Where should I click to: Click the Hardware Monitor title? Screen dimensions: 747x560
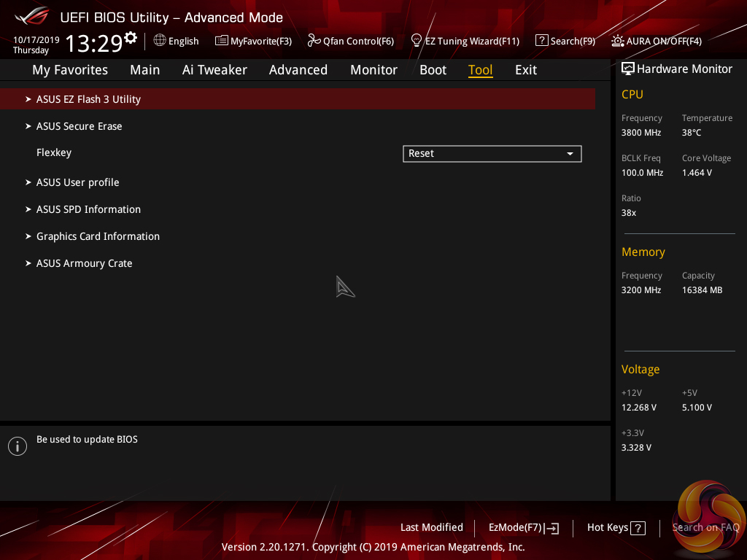coord(684,69)
